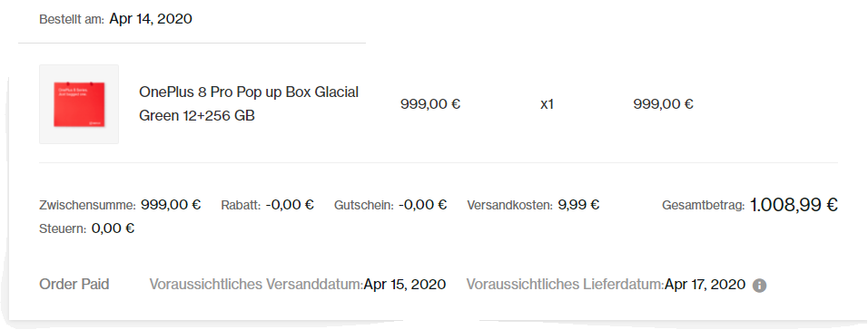Screen dimensions: 868x330
Task: Click the Voraussichtliches Lieferdatum label
Action: (565, 285)
